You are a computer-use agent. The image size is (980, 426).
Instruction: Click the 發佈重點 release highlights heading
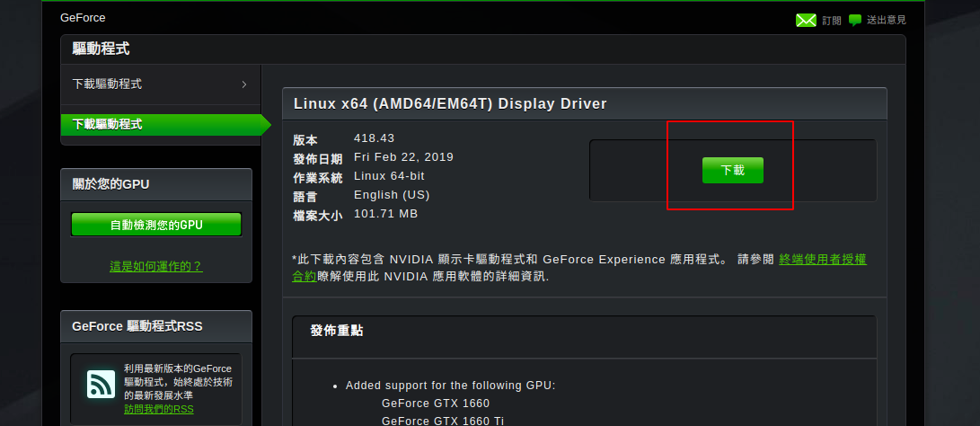click(x=337, y=331)
